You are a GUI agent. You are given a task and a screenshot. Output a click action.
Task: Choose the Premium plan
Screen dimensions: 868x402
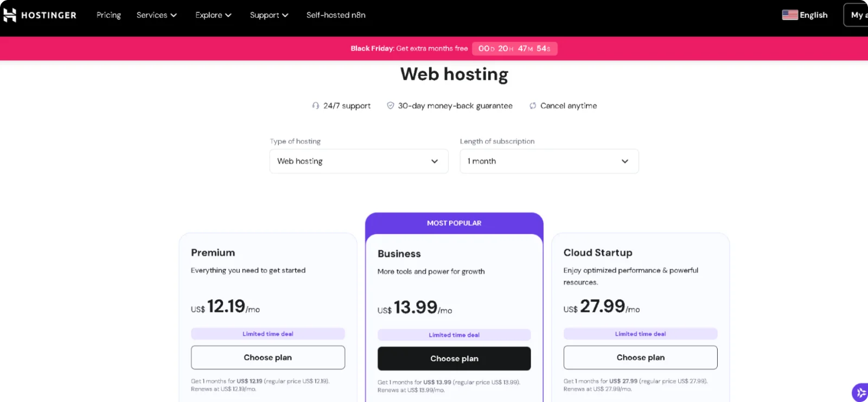267,358
